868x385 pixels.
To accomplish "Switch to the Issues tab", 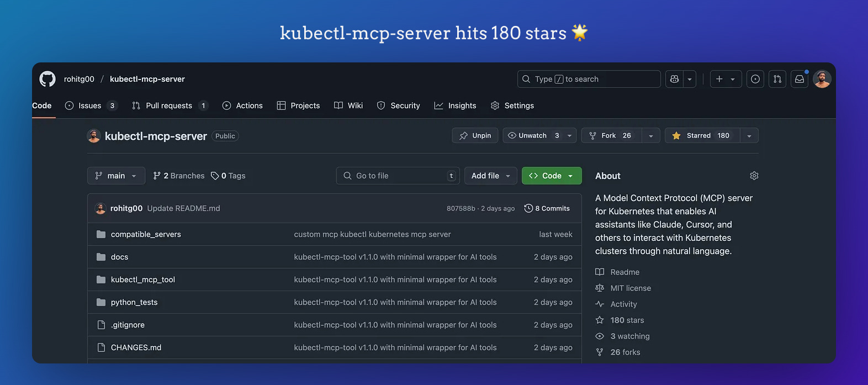I will point(91,106).
